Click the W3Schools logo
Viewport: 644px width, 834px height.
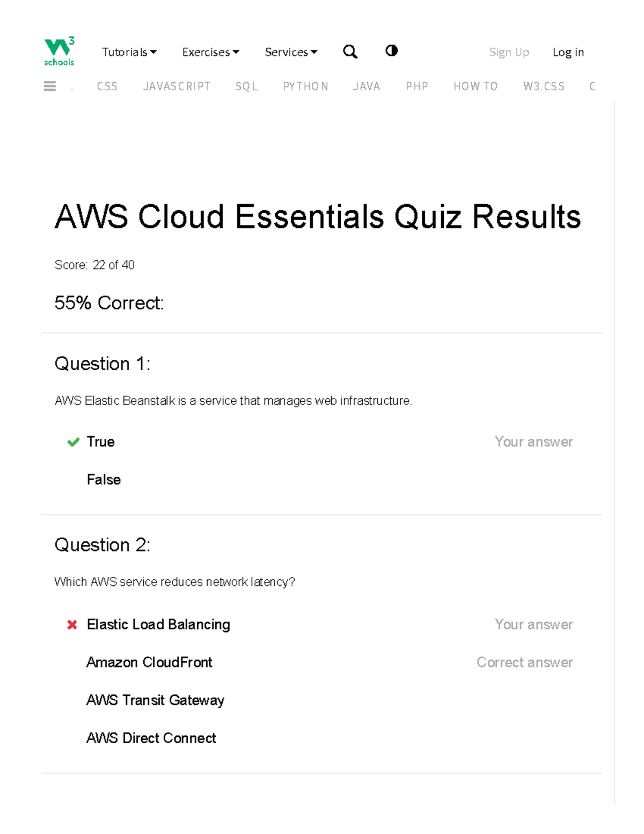tap(59, 52)
